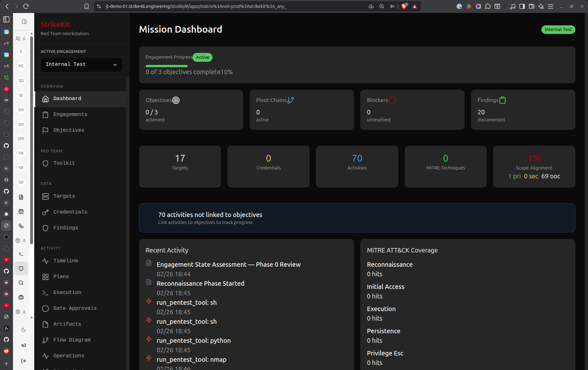Viewport: 588px width, 370px height.
Task: Toggle the browser vertical tabs sidebar
Action: pos(6,19)
